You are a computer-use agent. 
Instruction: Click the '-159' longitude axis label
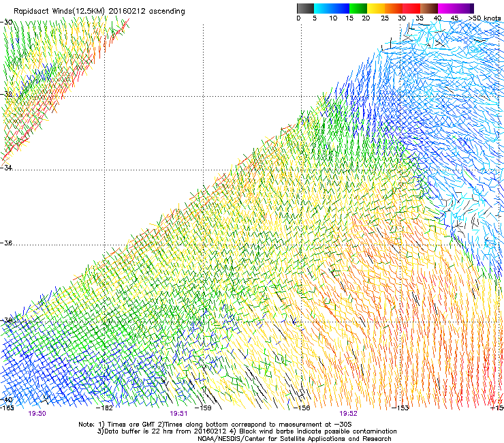[203, 408]
